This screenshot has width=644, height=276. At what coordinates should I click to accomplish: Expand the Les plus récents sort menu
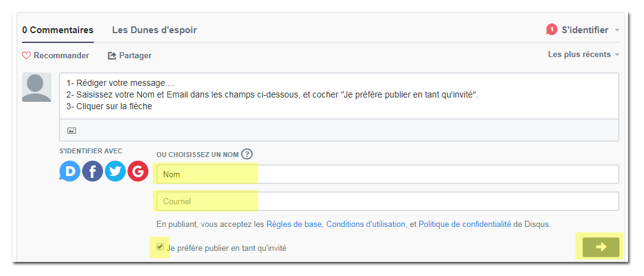(583, 54)
